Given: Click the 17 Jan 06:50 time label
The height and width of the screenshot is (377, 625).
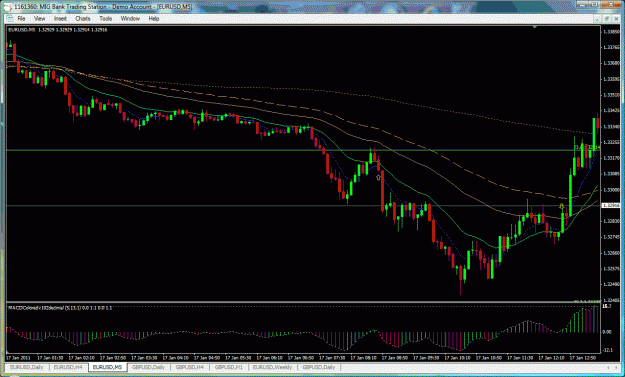Looking at the screenshot, I should click(x=301, y=358).
